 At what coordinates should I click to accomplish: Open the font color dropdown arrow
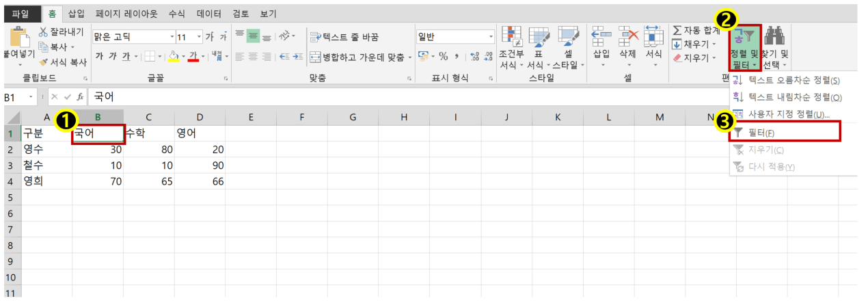(202, 57)
